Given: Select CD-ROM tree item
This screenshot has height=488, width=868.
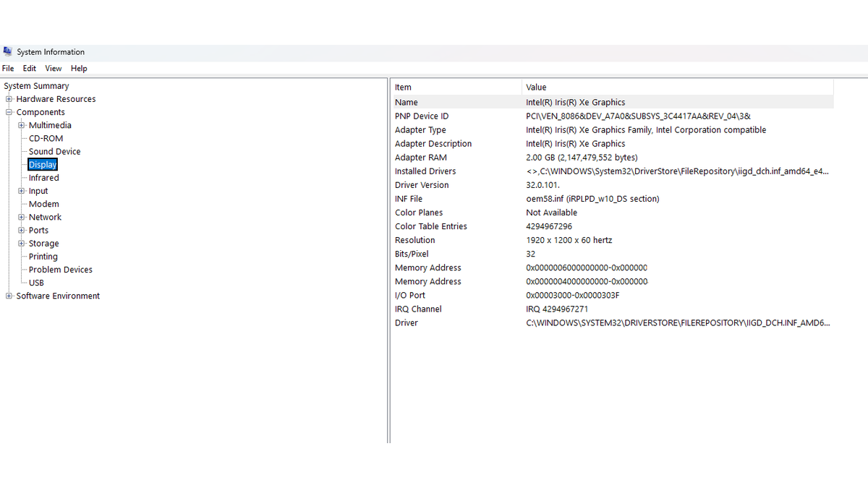Looking at the screenshot, I should [46, 138].
